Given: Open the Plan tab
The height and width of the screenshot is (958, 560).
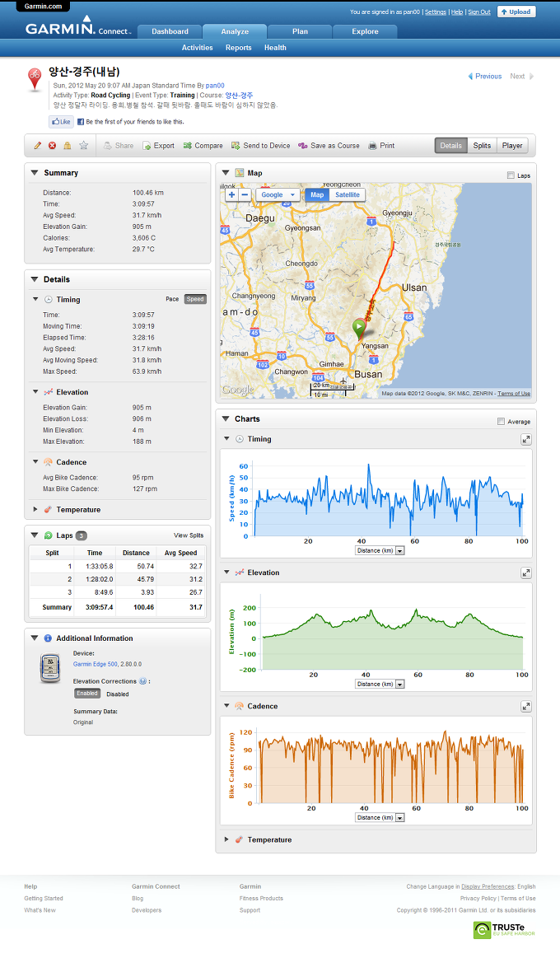Looking at the screenshot, I should point(300,32).
